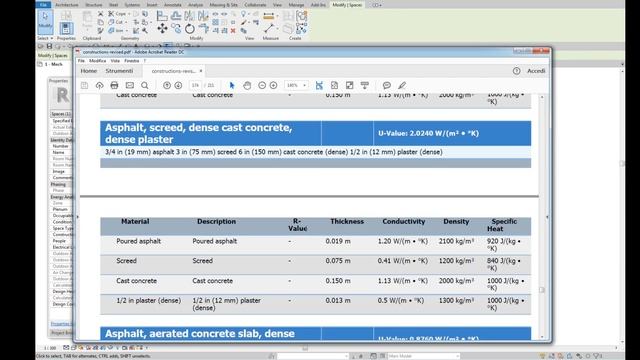Click the red Delete X in Revit Modify panel
The image size is (640, 360).
(233, 31)
